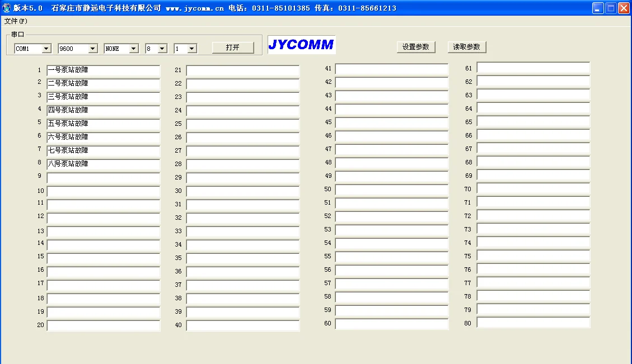Click empty input field number 61
This screenshot has width=632, height=364.
533,68
